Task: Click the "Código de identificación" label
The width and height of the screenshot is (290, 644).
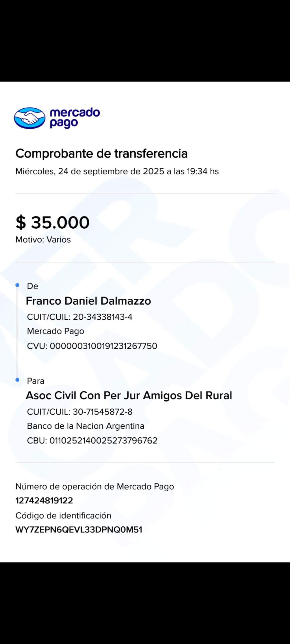Action: coord(63,515)
